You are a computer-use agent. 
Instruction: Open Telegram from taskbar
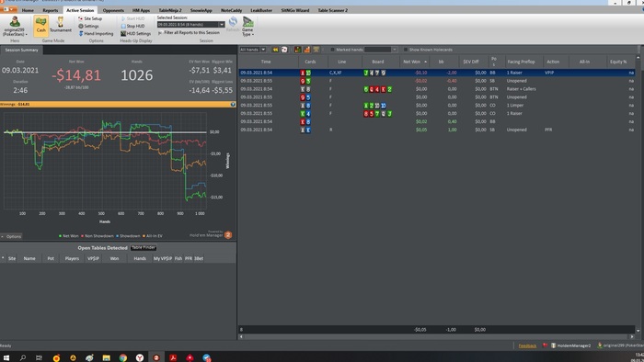click(x=207, y=357)
